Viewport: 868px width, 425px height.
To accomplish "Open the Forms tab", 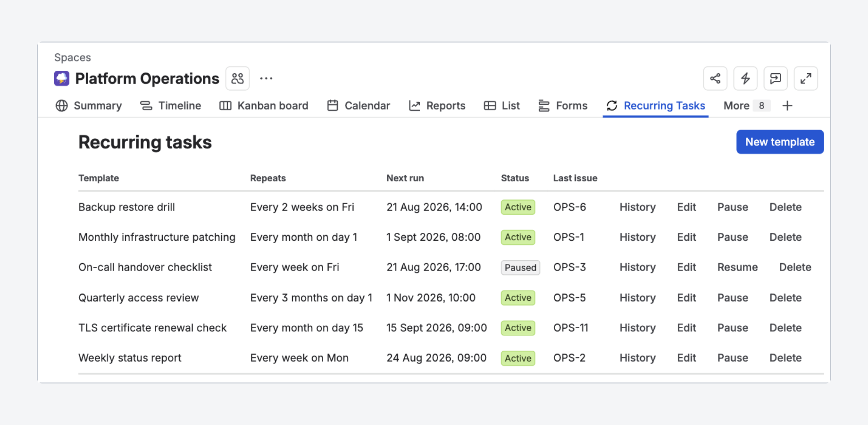I will pos(563,106).
